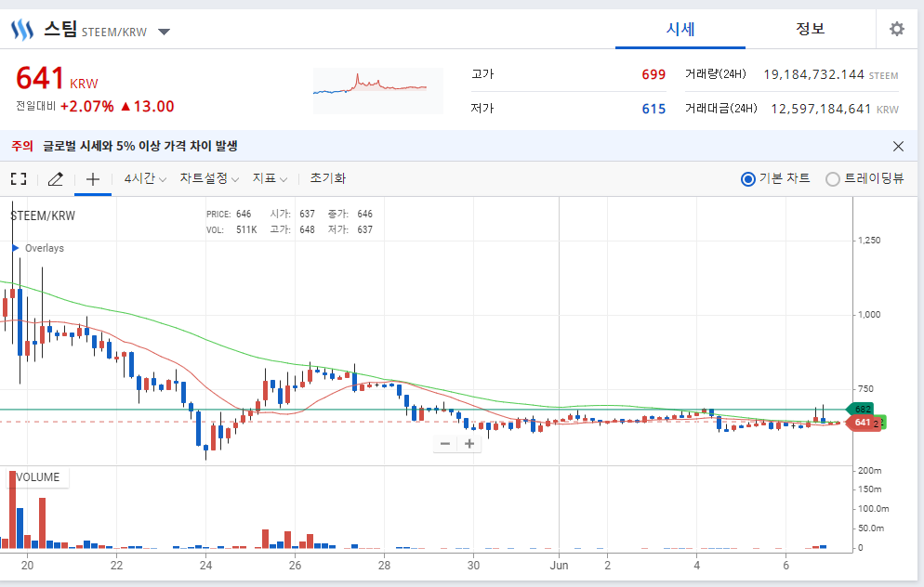Open the settings gear icon
This screenshot has height=587, width=924.
pyautogui.click(x=896, y=29)
